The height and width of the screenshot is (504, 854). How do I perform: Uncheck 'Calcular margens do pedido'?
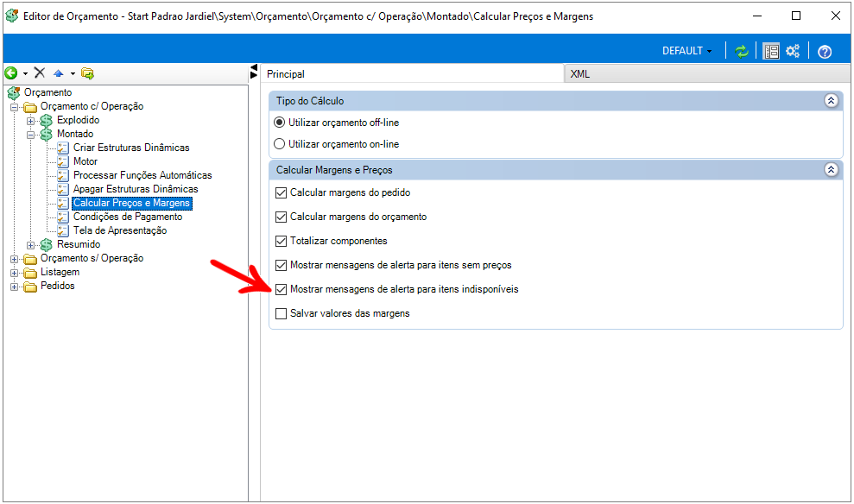281,192
